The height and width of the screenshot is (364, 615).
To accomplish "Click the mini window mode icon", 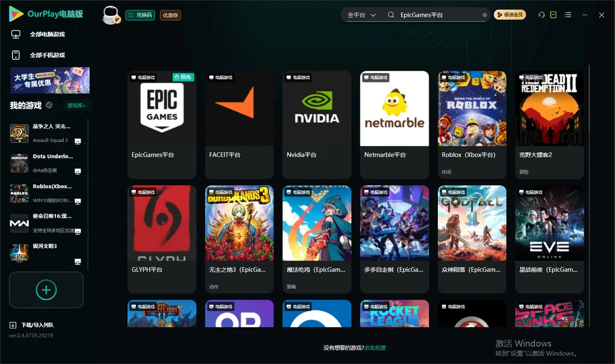I will click(x=553, y=15).
